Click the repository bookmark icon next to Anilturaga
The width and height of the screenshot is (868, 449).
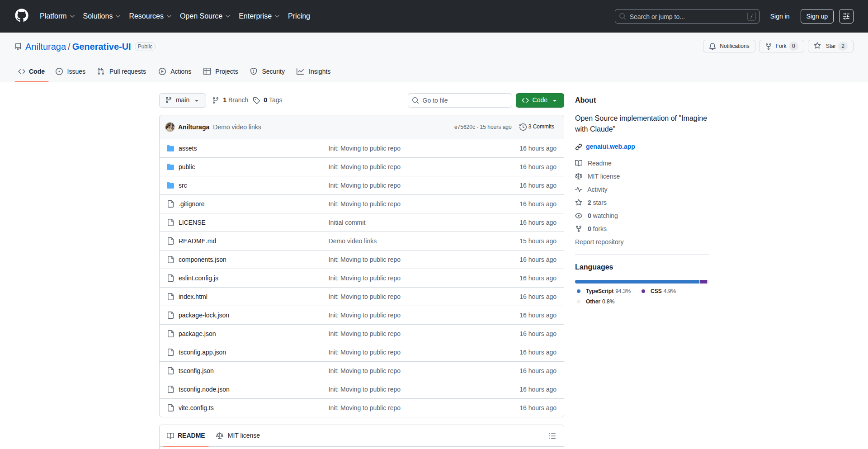(18, 46)
